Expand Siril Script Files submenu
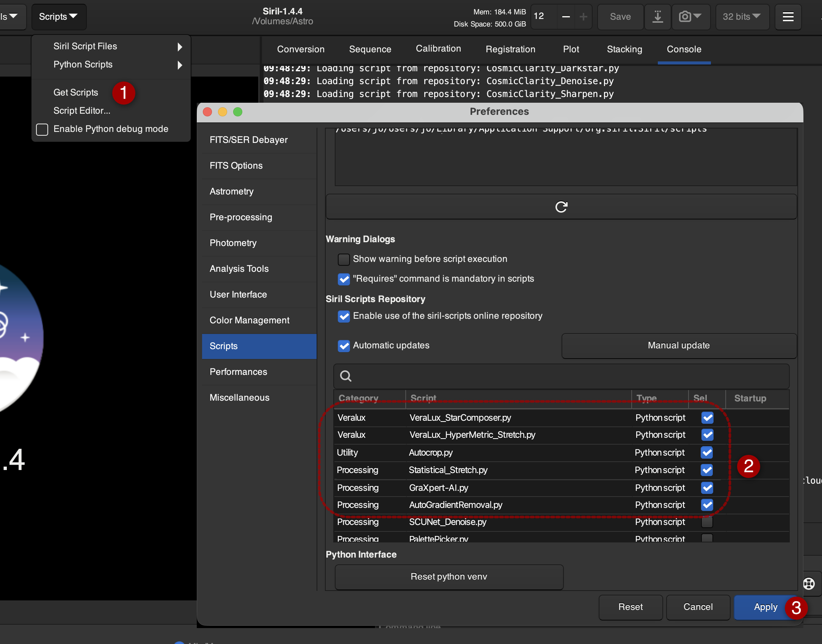Image resolution: width=822 pixels, height=644 pixels. [x=111, y=46]
